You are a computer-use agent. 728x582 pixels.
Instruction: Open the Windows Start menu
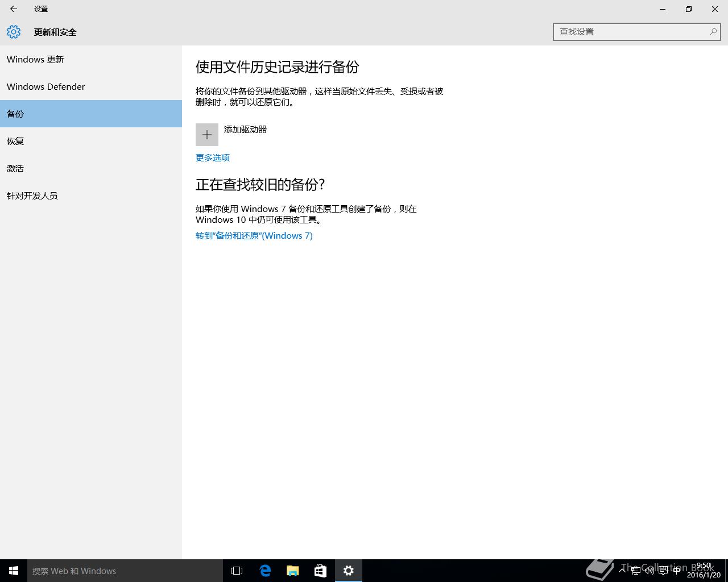point(14,571)
